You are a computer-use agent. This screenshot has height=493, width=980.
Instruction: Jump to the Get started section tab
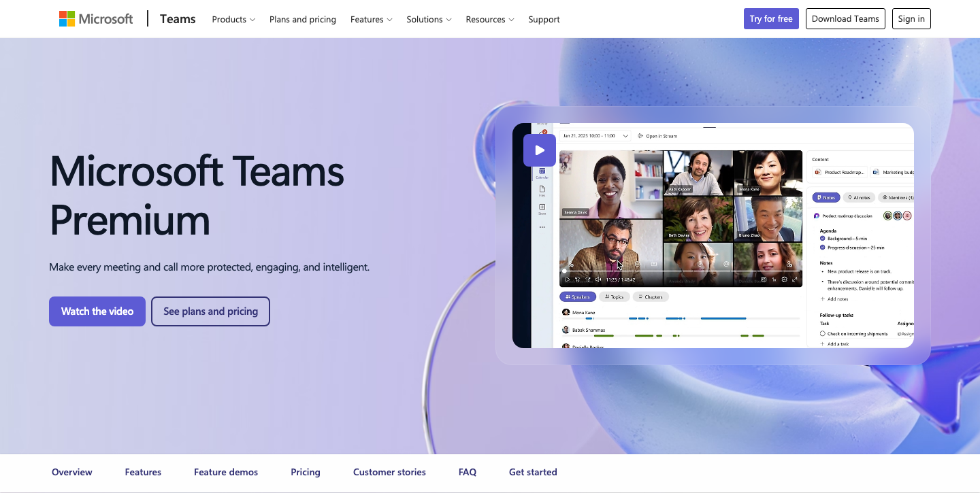(x=533, y=472)
